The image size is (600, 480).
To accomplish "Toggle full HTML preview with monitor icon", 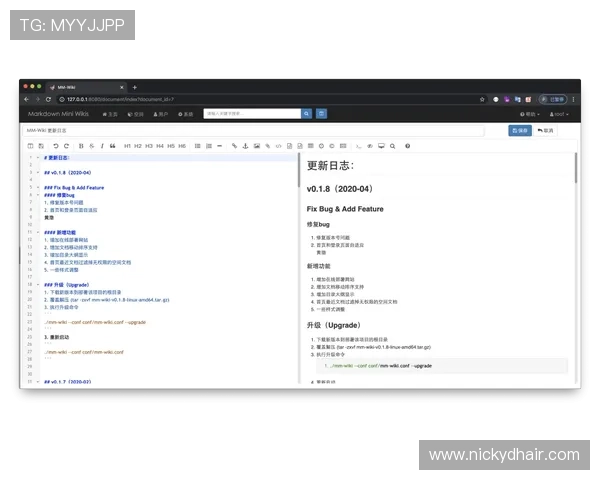I will [x=382, y=146].
